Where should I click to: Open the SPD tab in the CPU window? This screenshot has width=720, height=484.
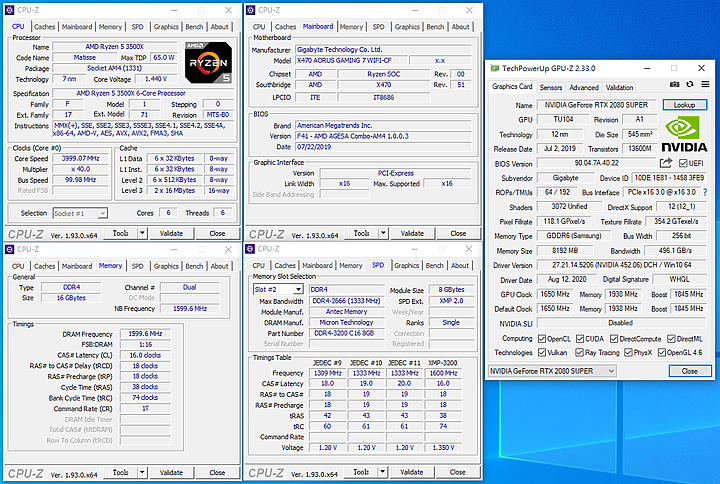138,27
